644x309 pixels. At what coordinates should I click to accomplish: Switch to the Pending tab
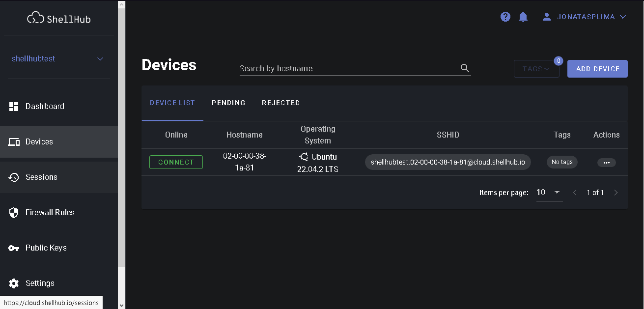pos(228,103)
